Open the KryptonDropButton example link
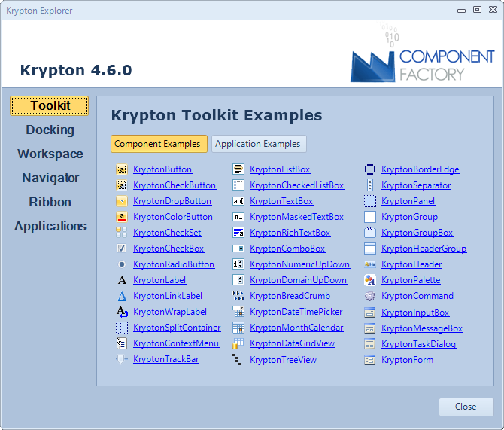This screenshot has height=430, width=504. 172,201
